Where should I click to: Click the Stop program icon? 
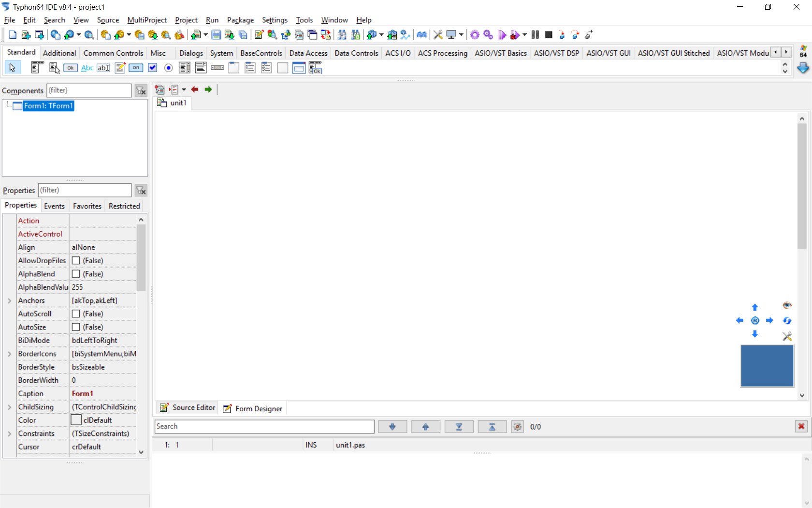point(549,35)
